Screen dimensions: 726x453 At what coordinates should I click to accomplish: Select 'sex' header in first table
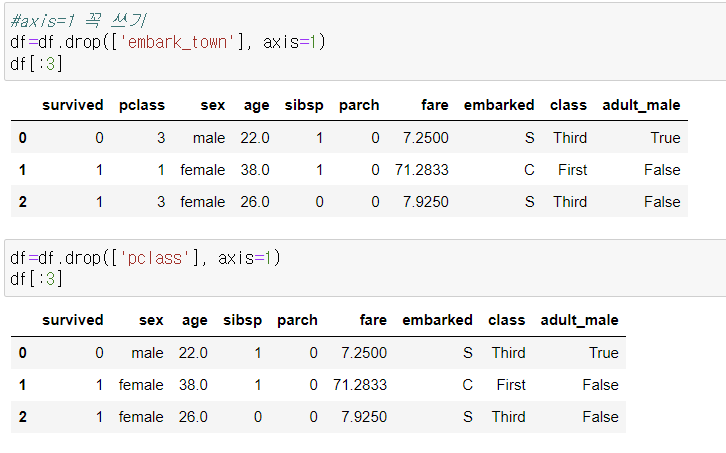pos(213,106)
